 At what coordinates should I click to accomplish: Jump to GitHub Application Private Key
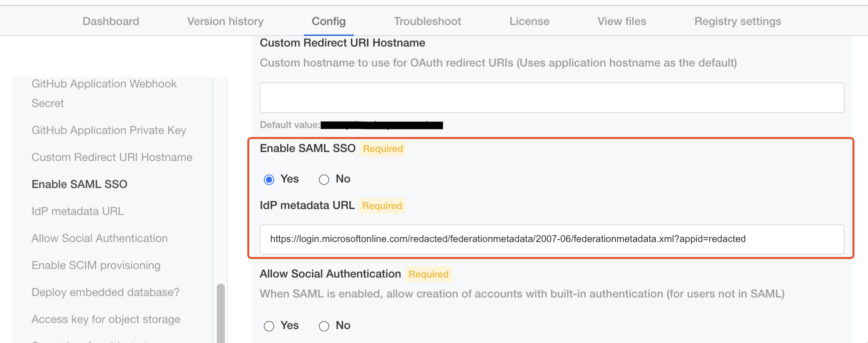coord(109,130)
